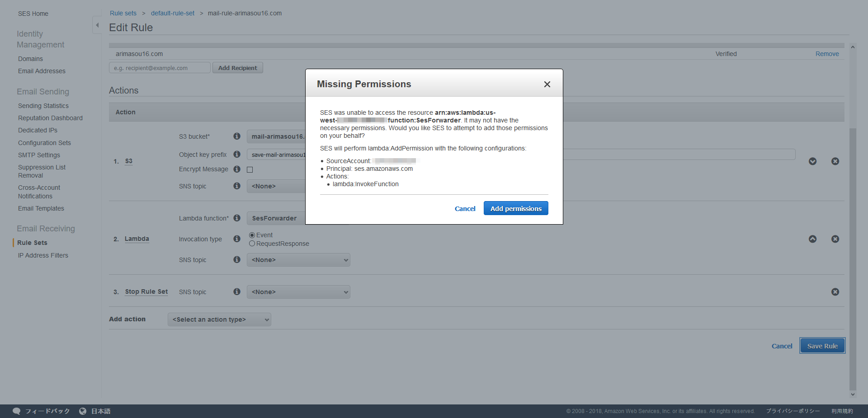868x418 pixels.
Task: Open Email Templates page
Action: pyautogui.click(x=41, y=208)
